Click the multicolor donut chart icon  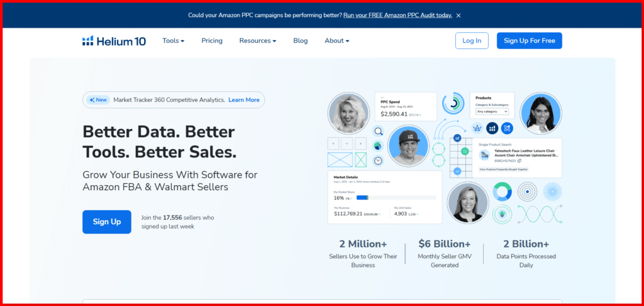pyautogui.click(x=502, y=191)
